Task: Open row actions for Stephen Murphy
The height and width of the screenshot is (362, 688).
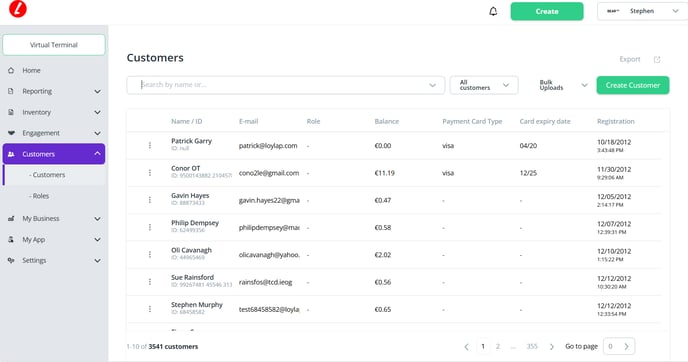Action: pyautogui.click(x=150, y=309)
